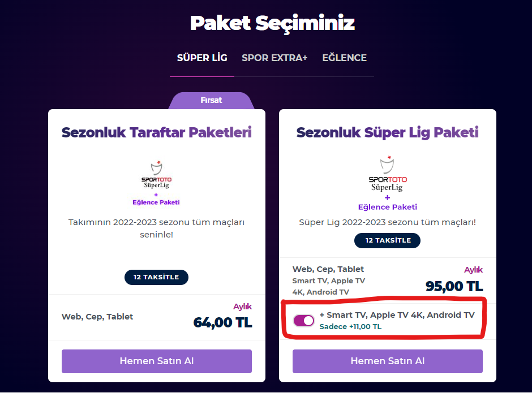
Task: Click the 12 TAKSİTLE badge in Süper Lig card
Action: click(x=388, y=240)
